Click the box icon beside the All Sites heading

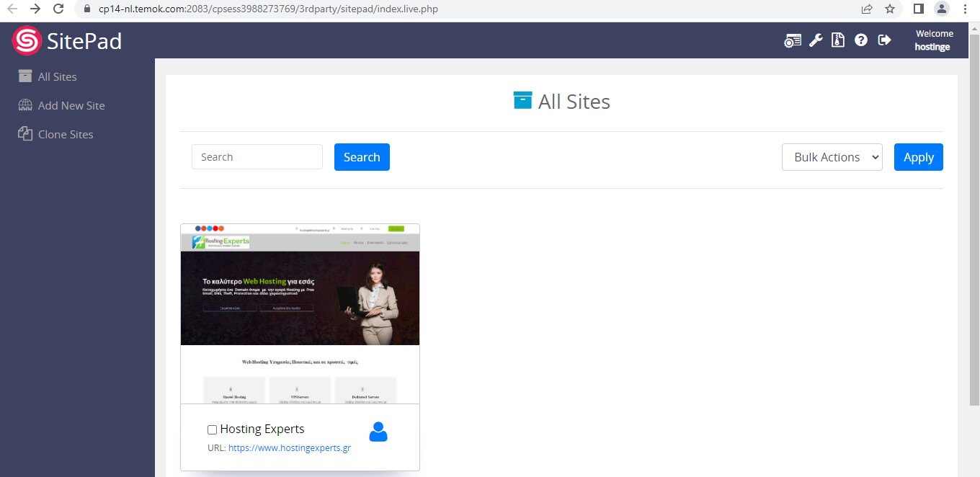click(522, 100)
